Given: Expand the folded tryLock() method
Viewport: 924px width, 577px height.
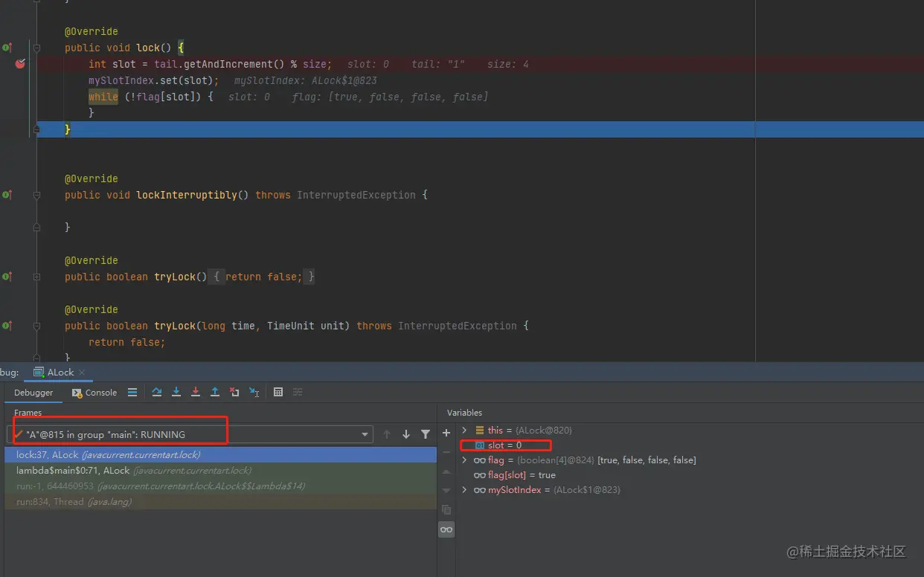Looking at the screenshot, I should 36,277.
